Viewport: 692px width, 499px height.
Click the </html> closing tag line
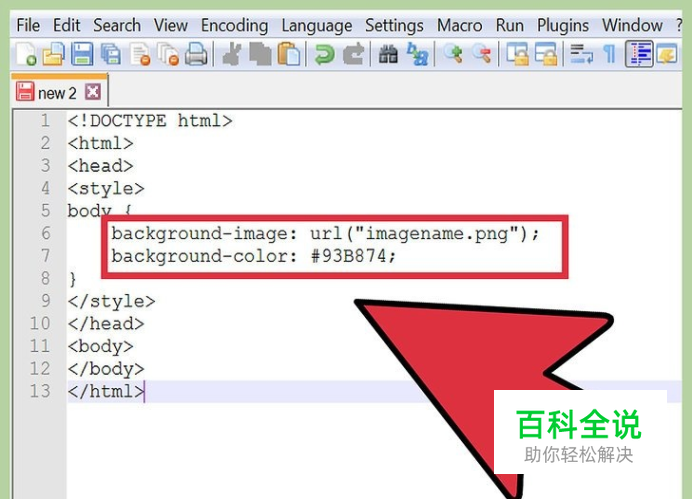pos(106,391)
